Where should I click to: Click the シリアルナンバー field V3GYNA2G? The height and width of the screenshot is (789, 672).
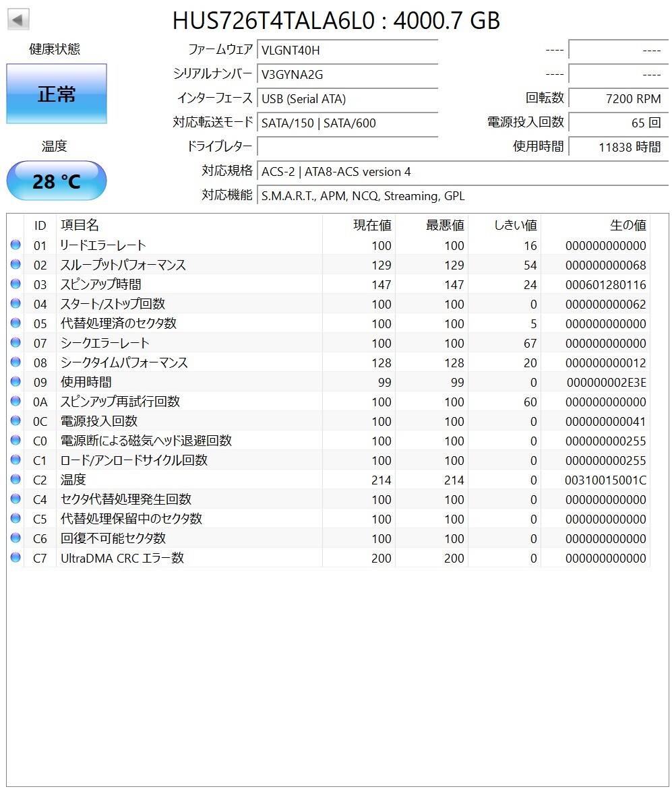[347, 75]
